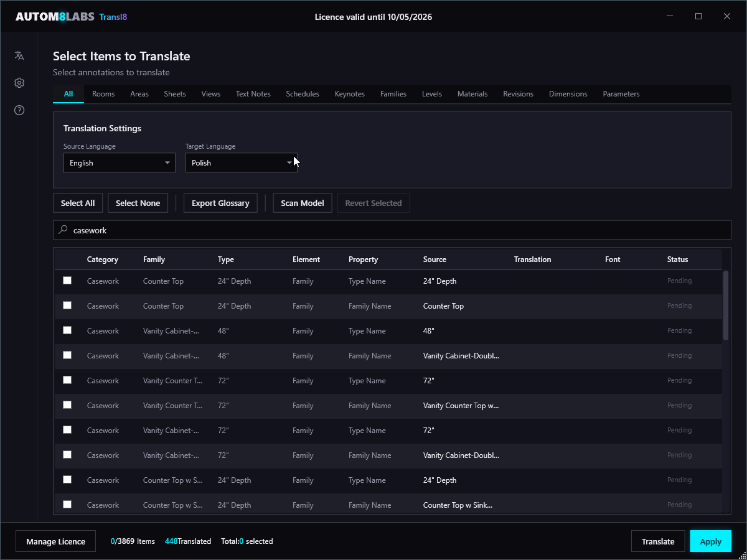The height and width of the screenshot is (560, 747).
Task: Sort by the Translation column header
Action: pos(532,259)
